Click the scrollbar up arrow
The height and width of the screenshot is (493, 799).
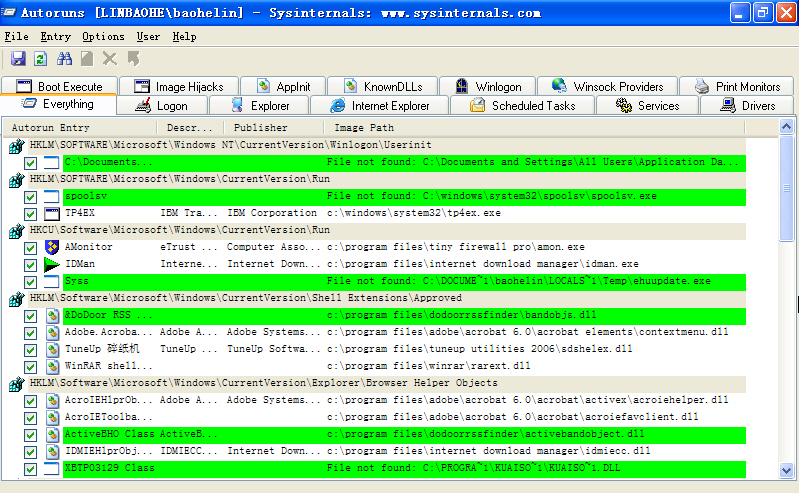pyautogui.click(x=786, y=126)
